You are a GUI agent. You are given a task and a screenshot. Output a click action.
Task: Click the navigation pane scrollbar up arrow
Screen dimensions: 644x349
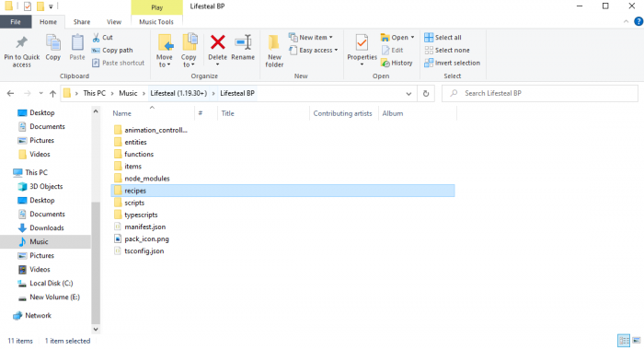(x=96, y=111)
